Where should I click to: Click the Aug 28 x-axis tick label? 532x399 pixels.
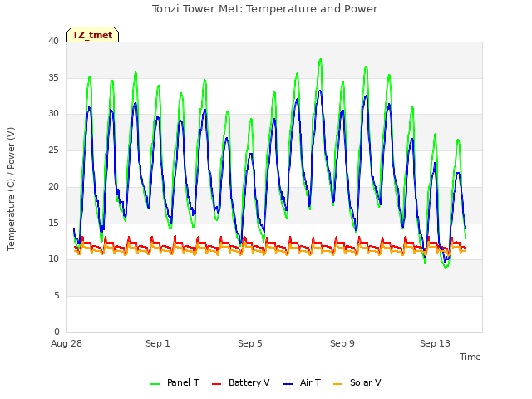[66, 343]
